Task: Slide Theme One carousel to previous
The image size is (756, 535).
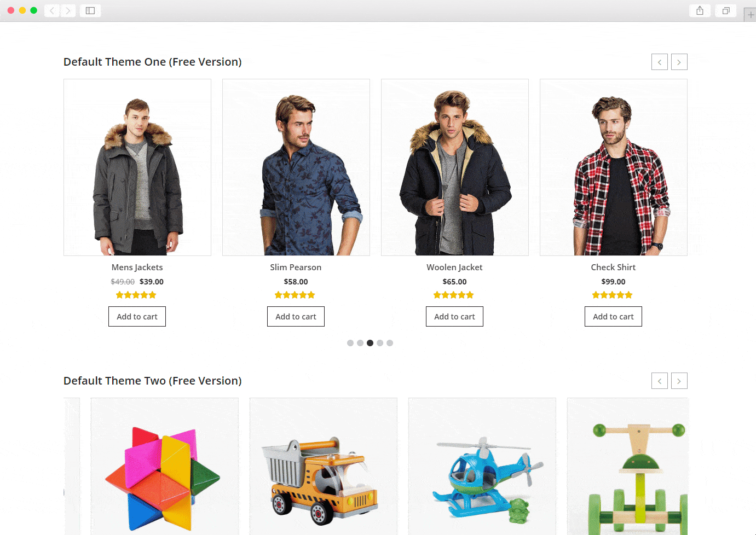Action: (660, 62)
